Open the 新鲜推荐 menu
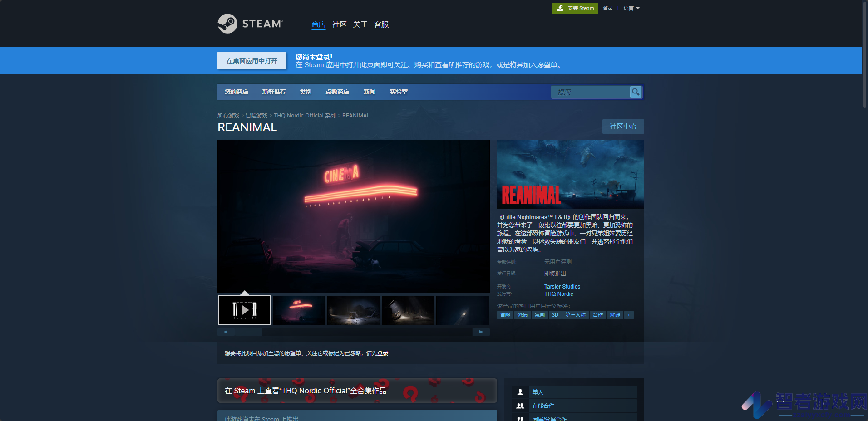The height and width of the screenshot is (421, 868). (x=274, y=92)
